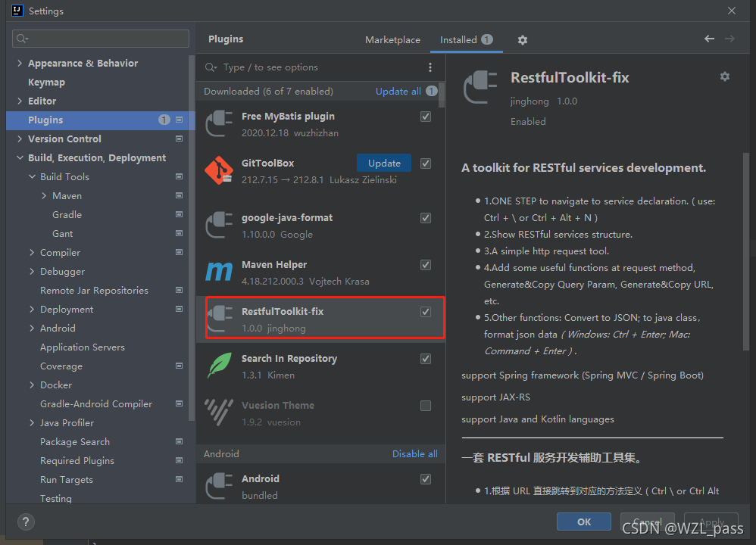756x545 pixels.
Task: Expand the Docker node
Action: point(32,385)
